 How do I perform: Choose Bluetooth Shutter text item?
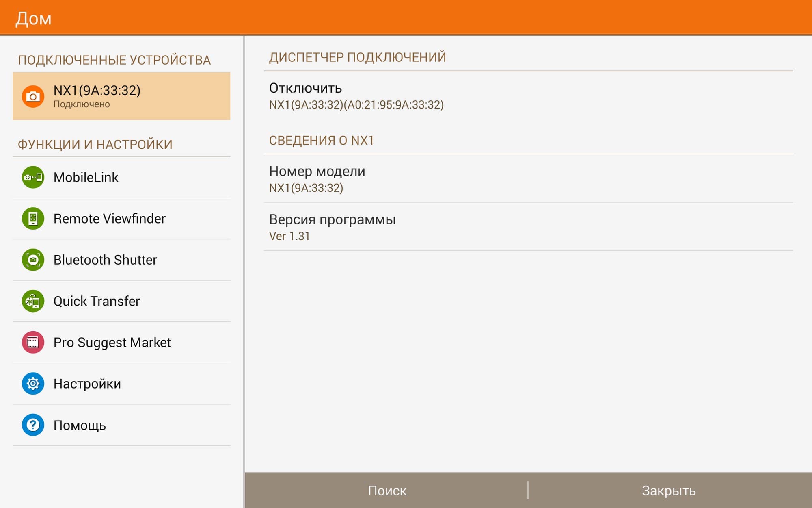click(105, 260)
